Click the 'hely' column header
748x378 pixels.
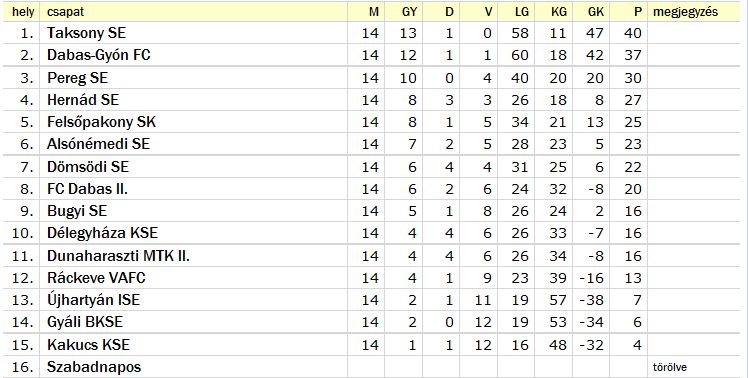pos(23,12)
